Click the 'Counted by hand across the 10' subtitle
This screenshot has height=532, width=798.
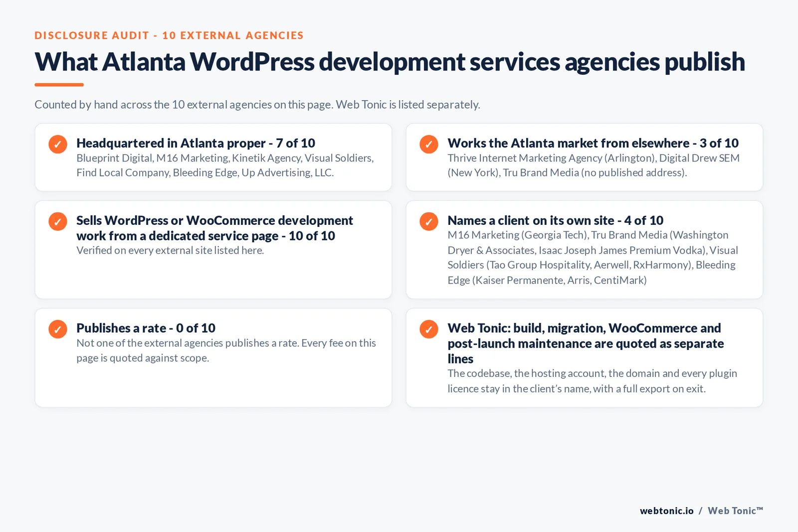coord(257,105)
